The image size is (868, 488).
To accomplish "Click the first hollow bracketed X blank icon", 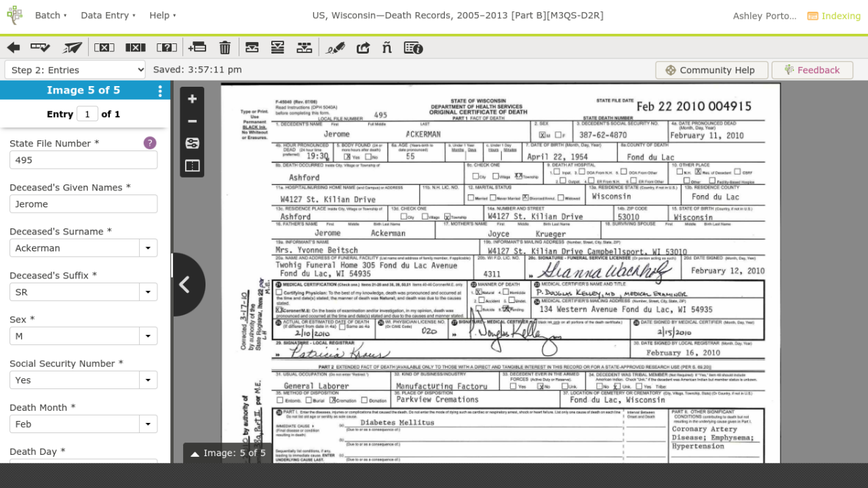I will pyautogui.click(x=104, y=47).
